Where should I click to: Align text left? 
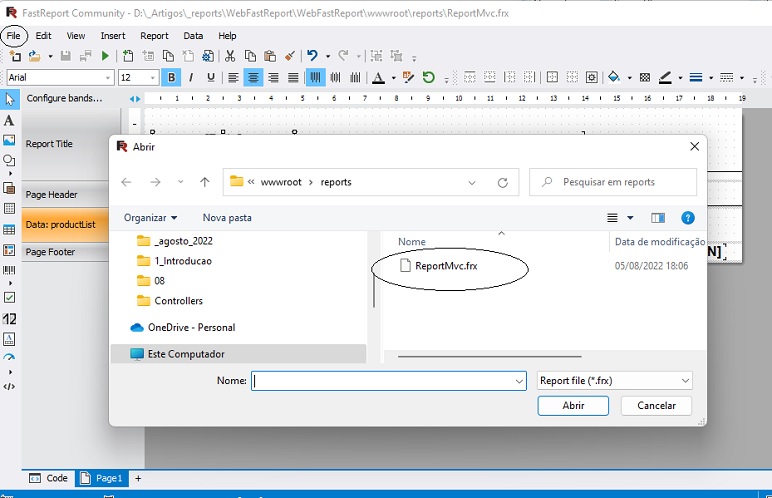233,77
